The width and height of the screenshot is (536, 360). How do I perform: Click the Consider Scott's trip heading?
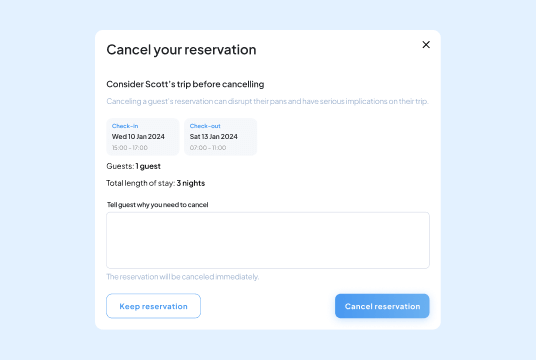coord(185,84)
